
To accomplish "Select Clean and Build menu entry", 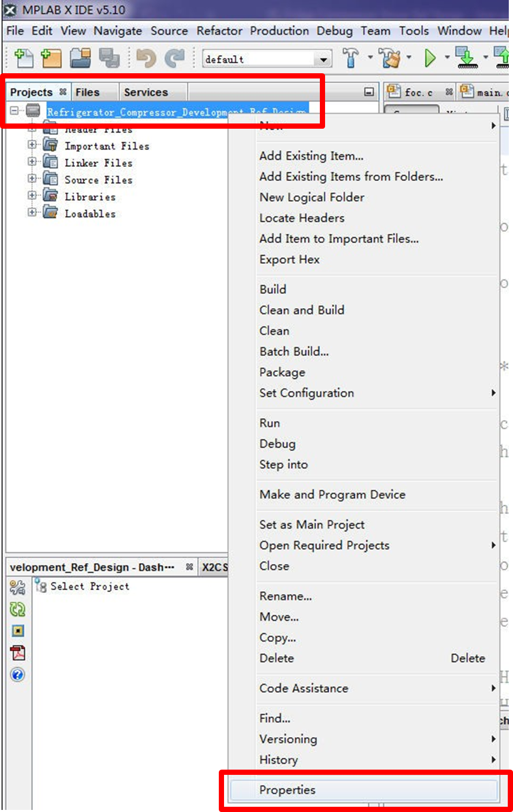I will (302, 310).
